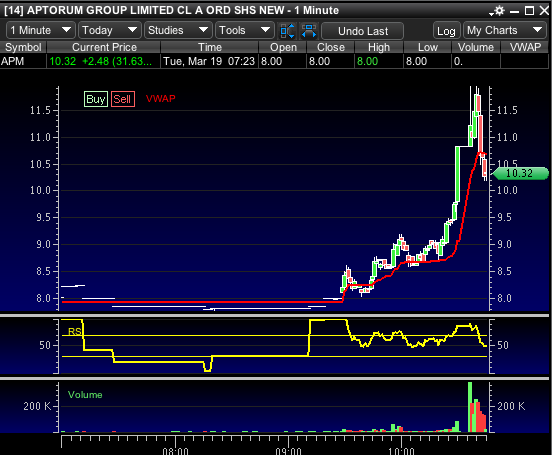Click the Time column header
552x455 pixels.
tap(210, 47)
